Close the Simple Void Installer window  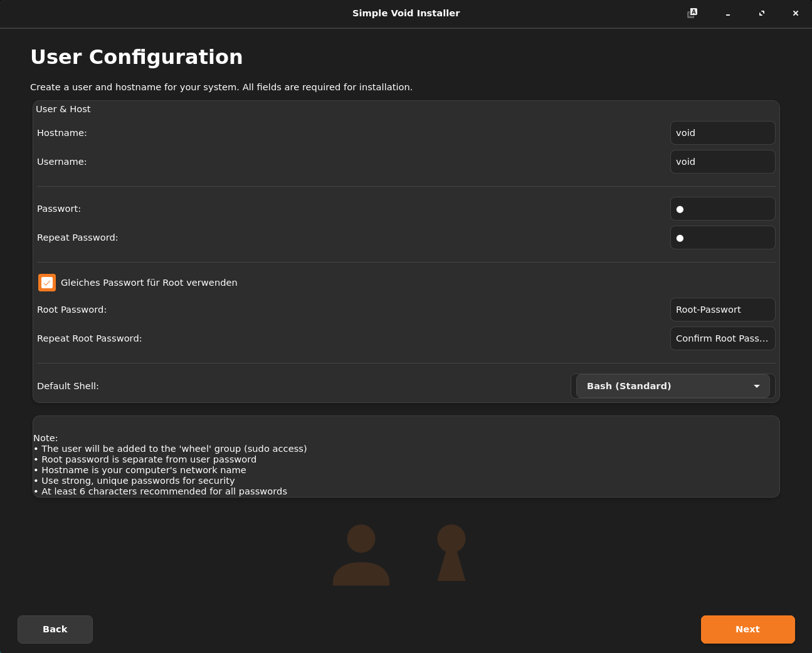(x=795, y=13)
